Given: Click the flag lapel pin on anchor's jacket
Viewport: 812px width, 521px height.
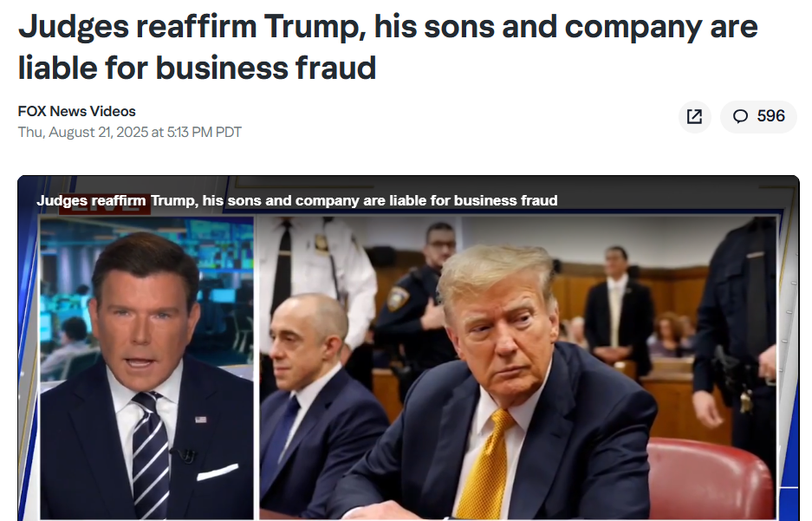Looking at the screenshot, I should [x=201, y=420].
